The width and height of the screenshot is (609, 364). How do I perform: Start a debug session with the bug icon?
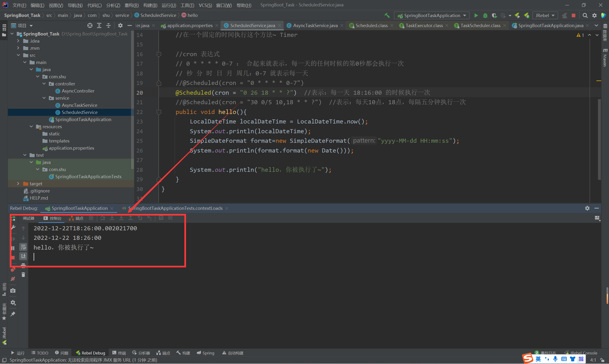point(485,15)
